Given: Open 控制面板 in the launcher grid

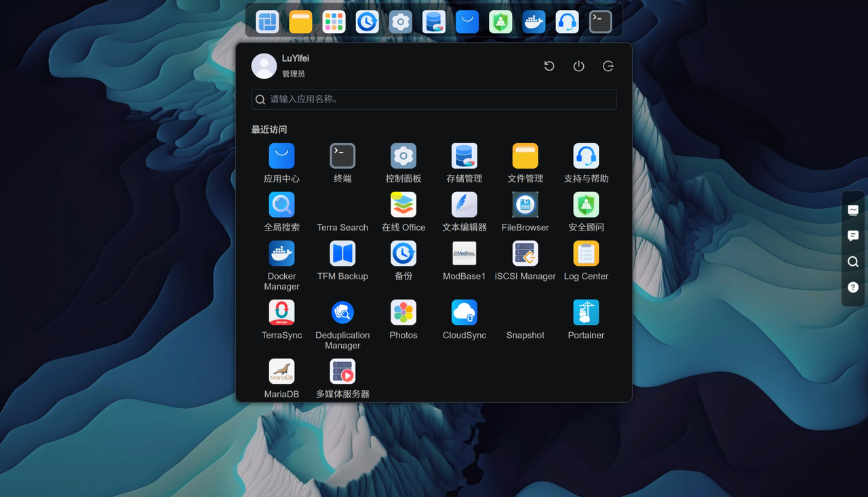Looking at the screenshot, I should pyautogui.click(x=403, y=156).
